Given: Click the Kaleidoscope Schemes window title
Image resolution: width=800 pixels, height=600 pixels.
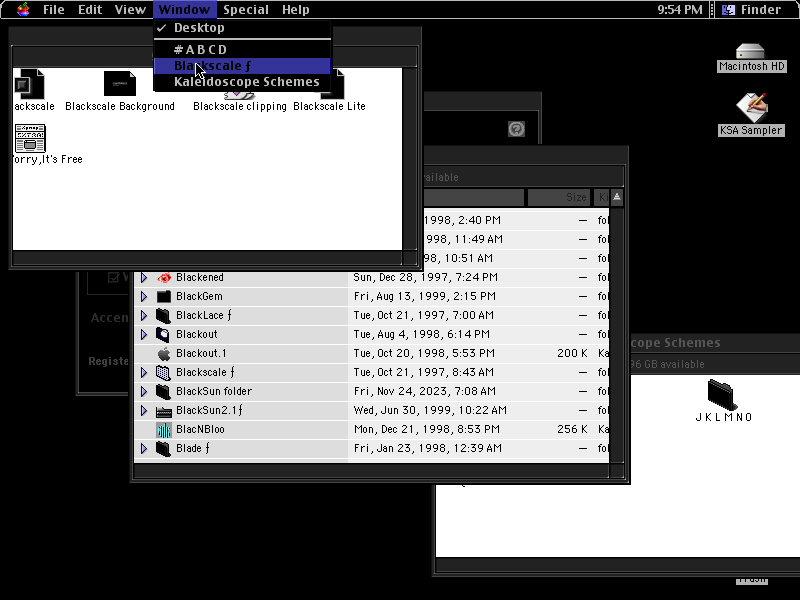Looking at the screenshot, I should [676, 343].
